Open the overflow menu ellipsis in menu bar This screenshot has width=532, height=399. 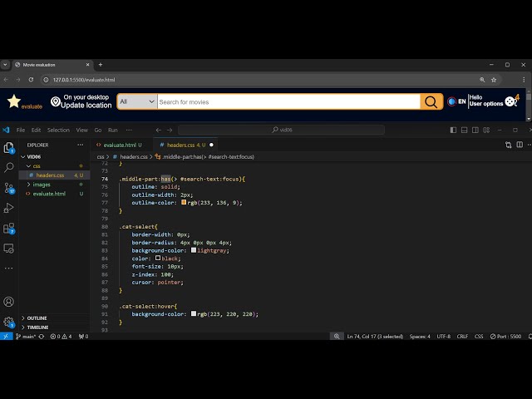tap(129, 130)
